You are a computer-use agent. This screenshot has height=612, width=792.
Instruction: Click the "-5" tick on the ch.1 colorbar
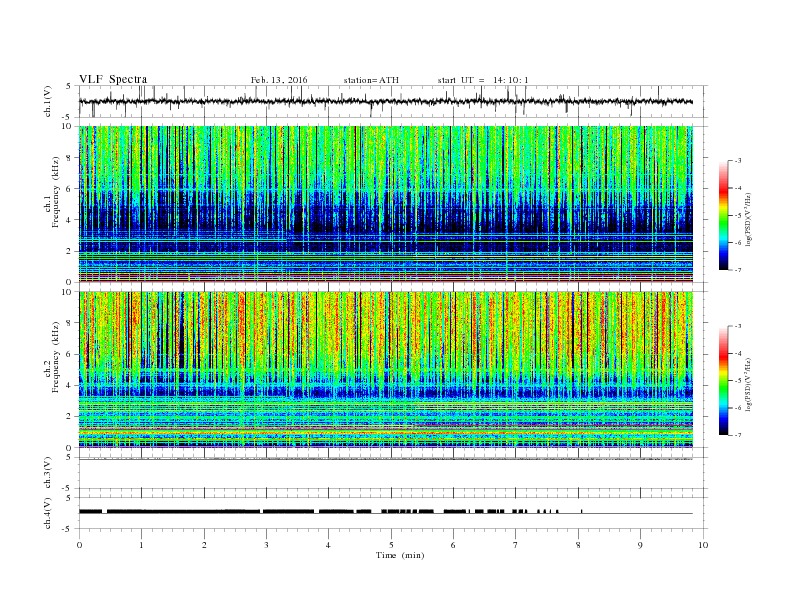[x=738, y=216]
